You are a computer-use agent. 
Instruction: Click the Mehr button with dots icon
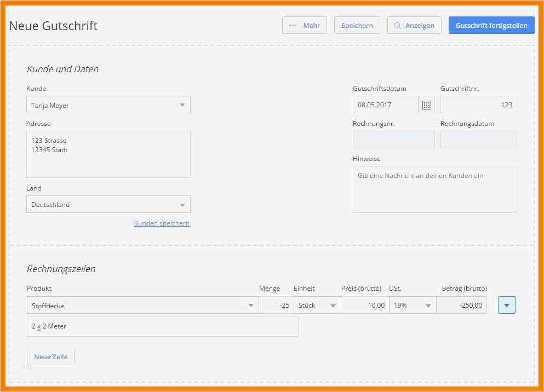pos(305,25)
